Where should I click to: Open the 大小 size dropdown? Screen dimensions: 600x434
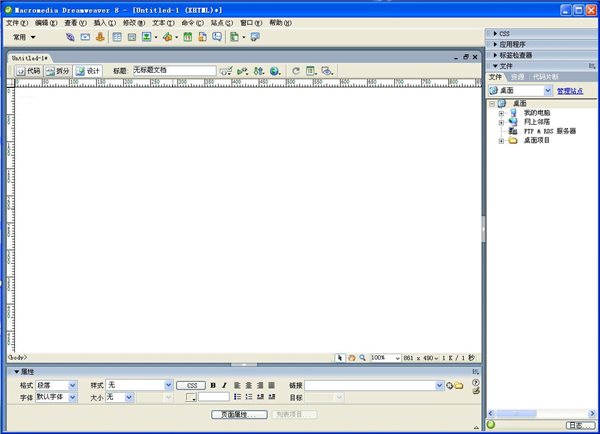click(x=129, y=397)
